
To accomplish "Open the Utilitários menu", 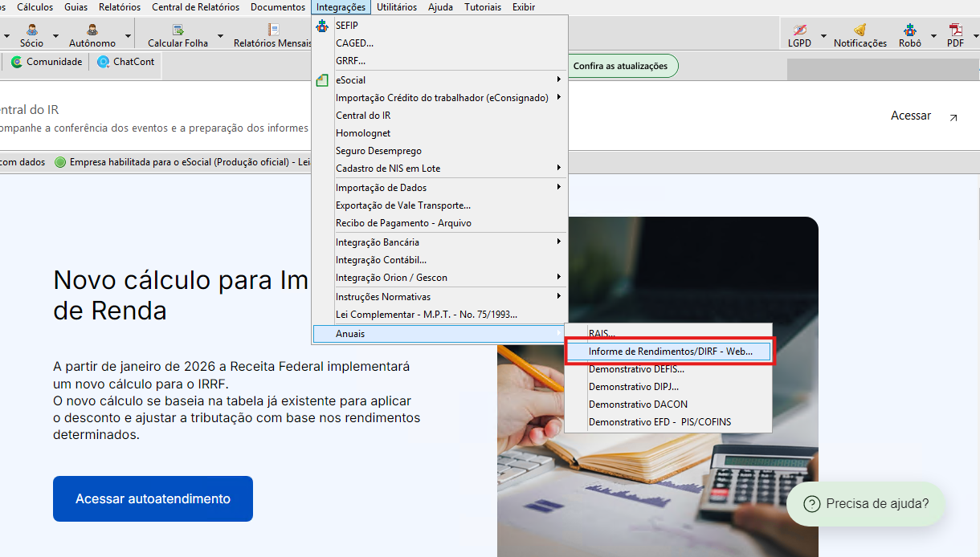I will tap(397, 7).
